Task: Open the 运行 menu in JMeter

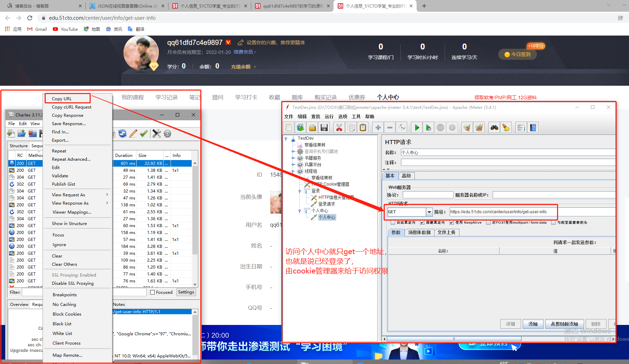Action: pos(329,116)
